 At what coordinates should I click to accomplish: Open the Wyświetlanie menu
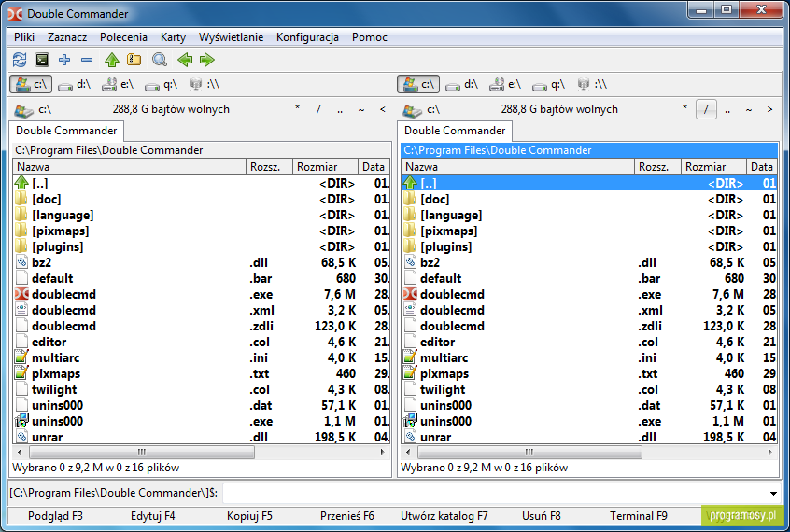click(232, 37)
